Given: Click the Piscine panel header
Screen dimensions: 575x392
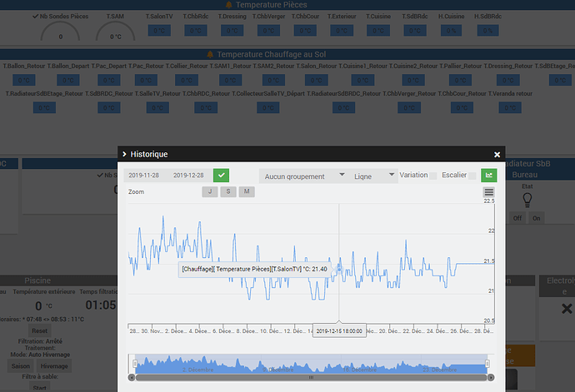Looking at the screenshot, I should point(37,280).
